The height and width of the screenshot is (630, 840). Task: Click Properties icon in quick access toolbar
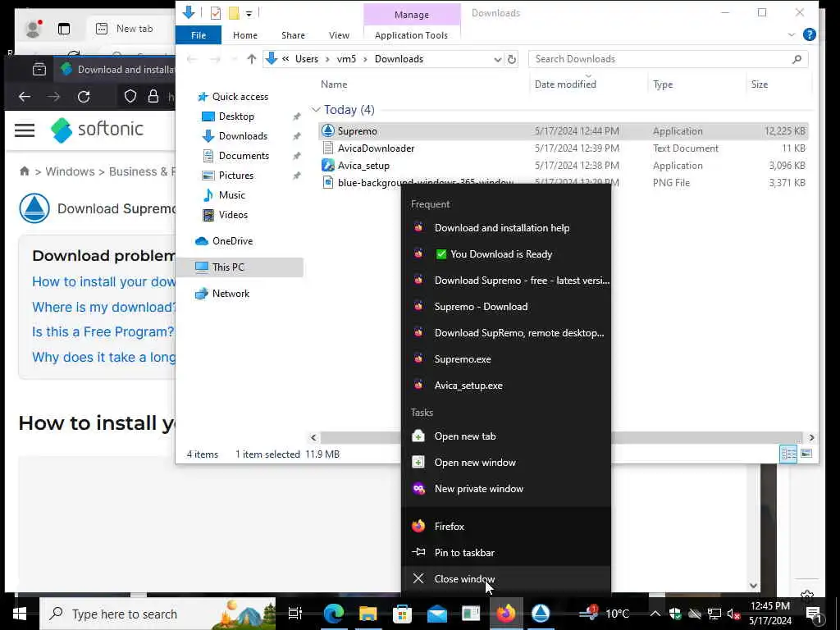point(216,13)
